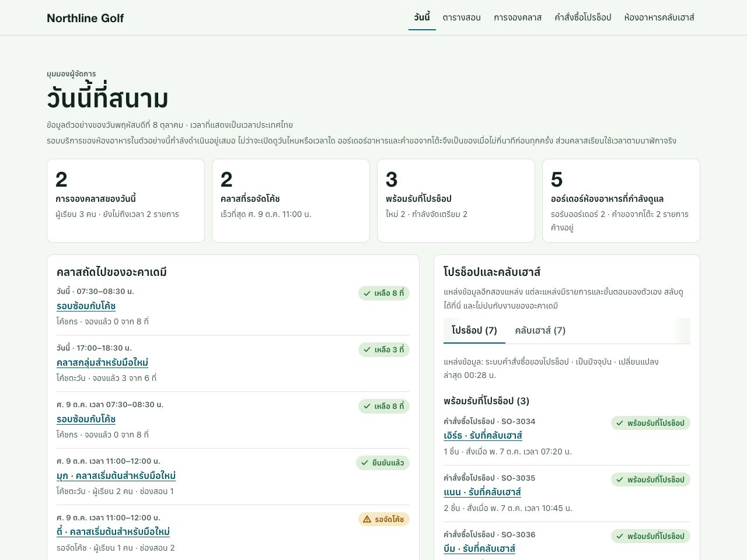Open ตี่ · คลาสเริ่มต้นสำหรับมือใหม่ booking

[x=113, y=532]
